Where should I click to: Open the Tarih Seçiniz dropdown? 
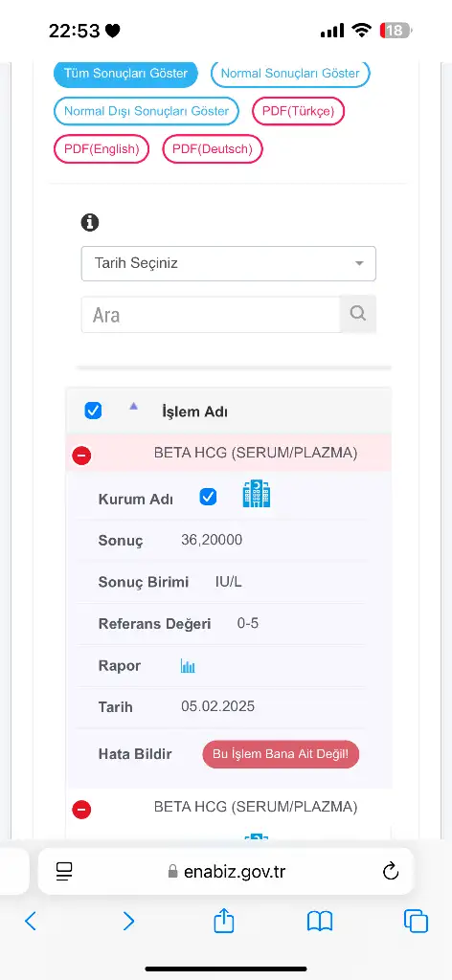click(229, 263)
